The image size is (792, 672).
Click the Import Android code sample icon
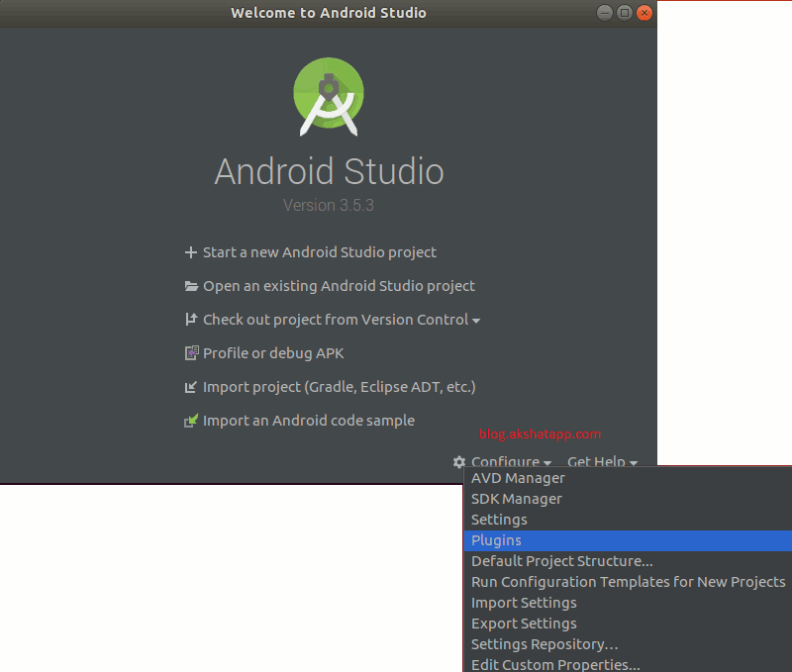click(190, 420)
